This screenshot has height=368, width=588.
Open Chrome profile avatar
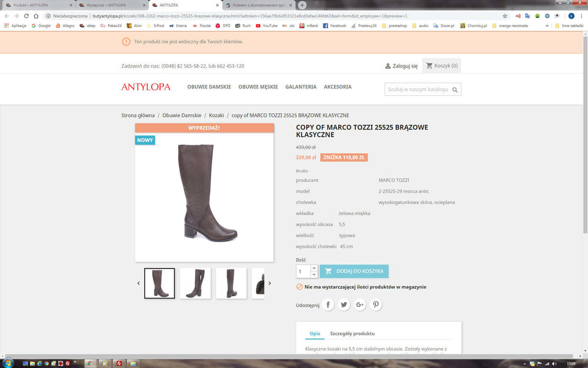click(571, 16)
